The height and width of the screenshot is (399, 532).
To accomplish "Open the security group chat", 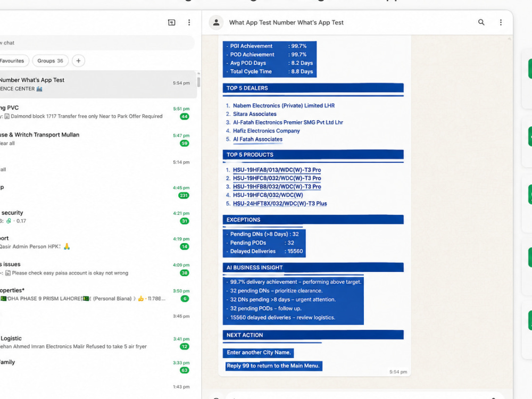I will [98, 217].
